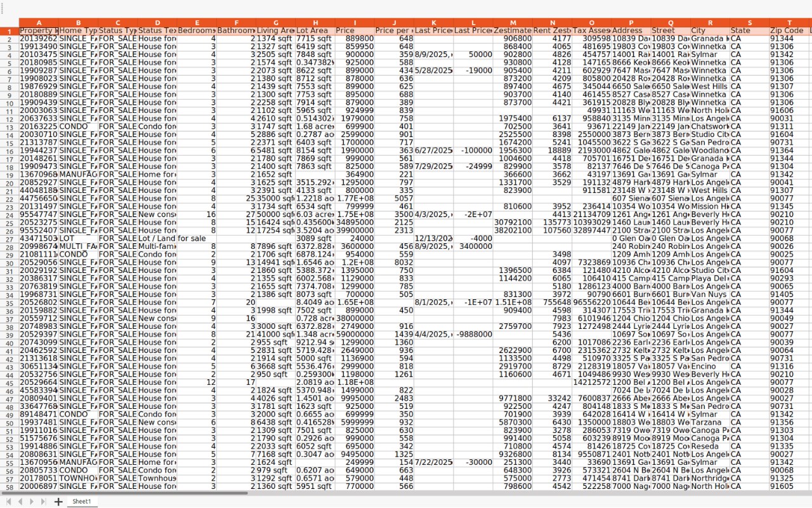Select the '7168 sqft' living area cell
This screenshot has height=508, width=812.
coord(276,454)
